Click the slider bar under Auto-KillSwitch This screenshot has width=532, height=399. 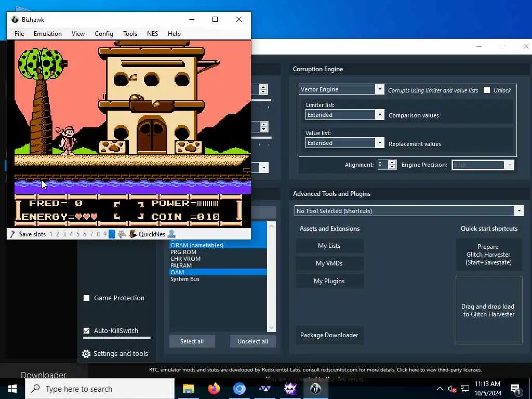coord(117,338)
